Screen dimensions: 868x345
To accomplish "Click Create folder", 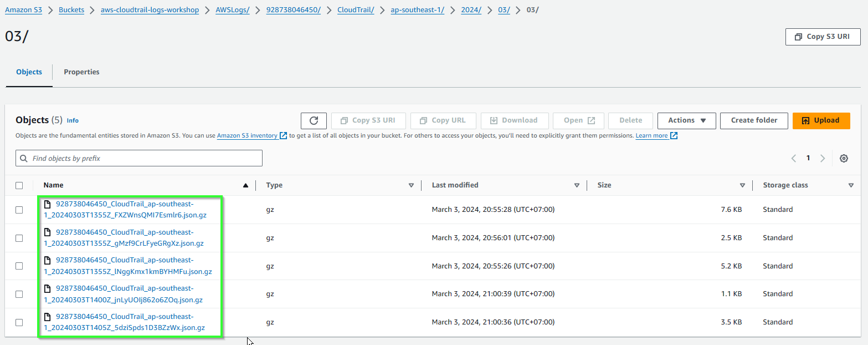I will tap(754, 120).
